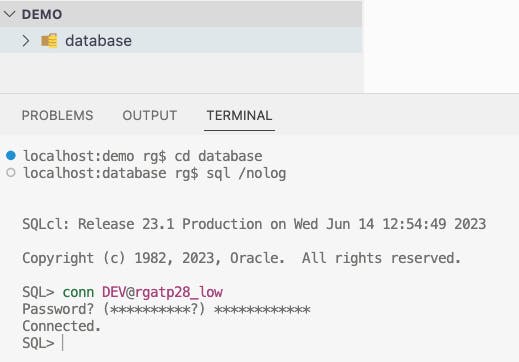Click the Oracle copyright notice line
Screen dimensions: 519x362
(242, 258)
